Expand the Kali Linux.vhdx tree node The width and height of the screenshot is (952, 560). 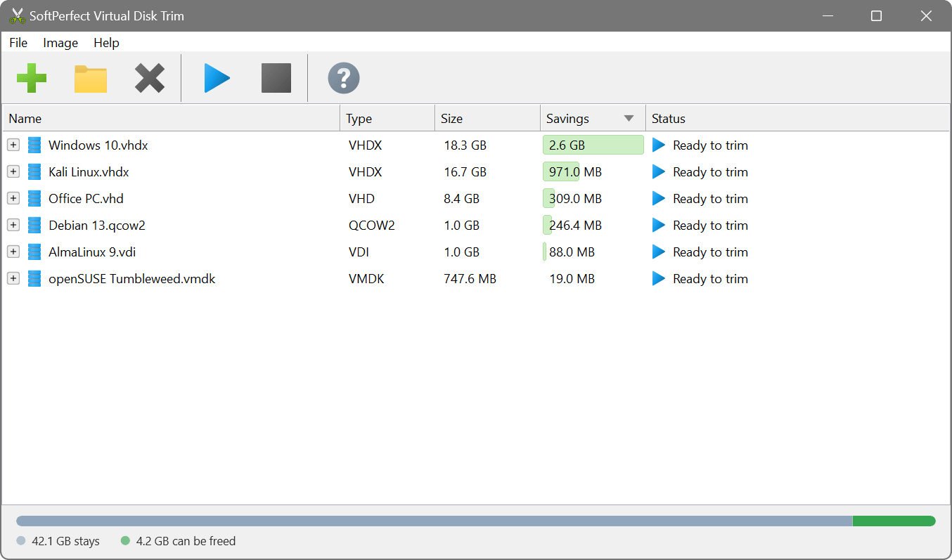tap(13, 172)
